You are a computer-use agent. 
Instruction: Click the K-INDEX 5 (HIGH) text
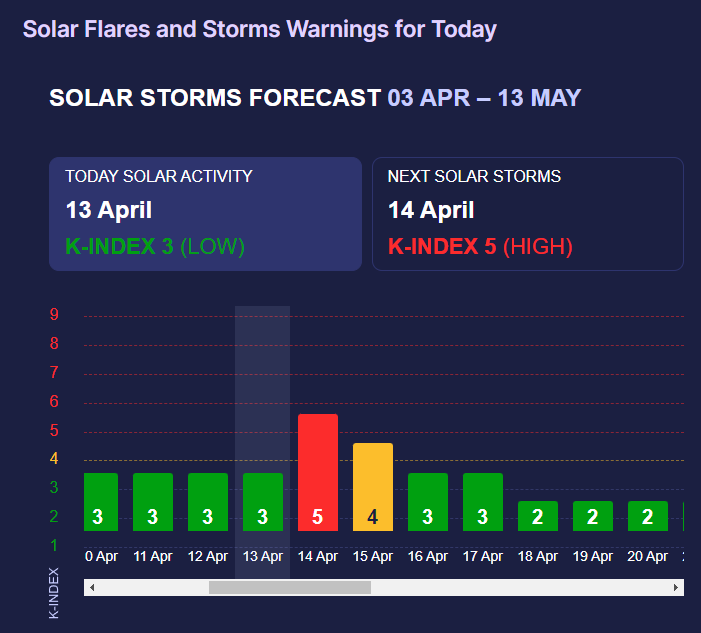[480, 246]
